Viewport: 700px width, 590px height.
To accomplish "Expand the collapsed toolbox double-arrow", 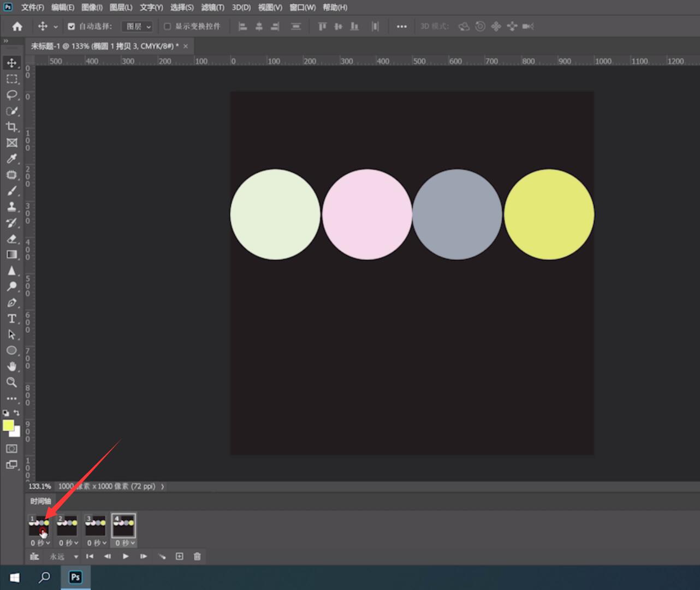I will pos(6,41).
